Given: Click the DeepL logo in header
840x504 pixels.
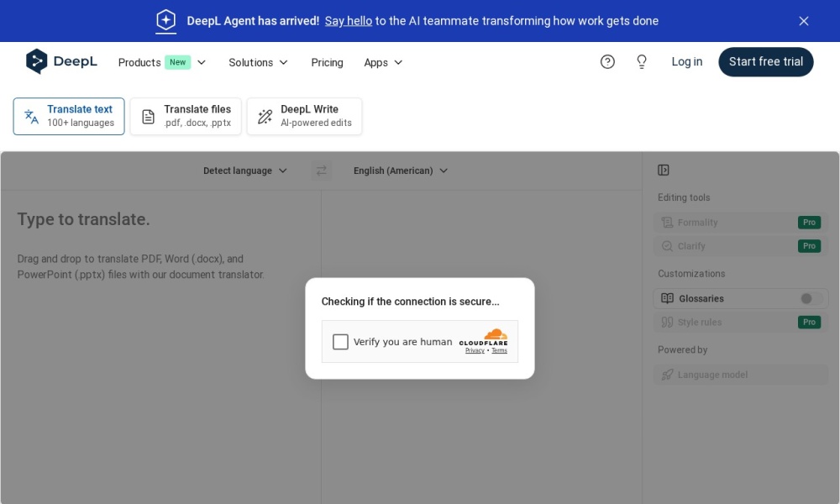Looking at the screenshot, I should 61,61.
